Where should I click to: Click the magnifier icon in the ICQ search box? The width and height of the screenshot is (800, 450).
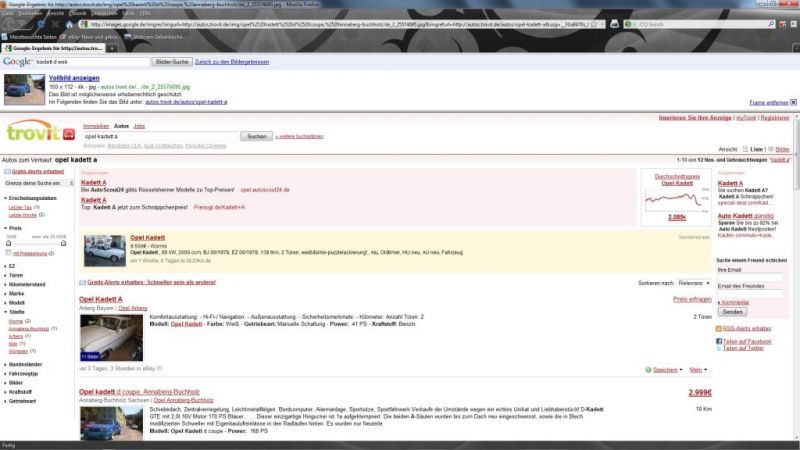coord(770,24)
